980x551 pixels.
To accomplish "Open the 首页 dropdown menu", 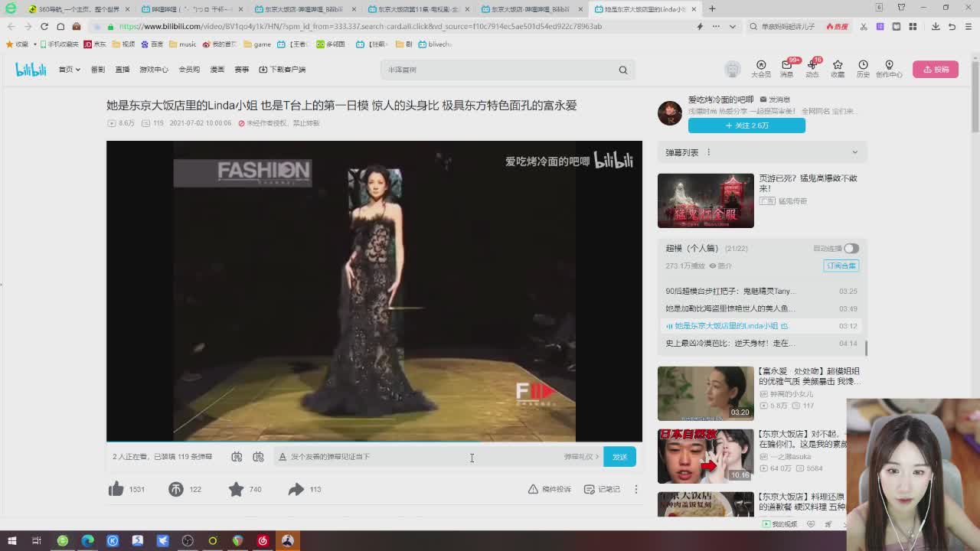I will pyautogui.click(x=69, y=70).
